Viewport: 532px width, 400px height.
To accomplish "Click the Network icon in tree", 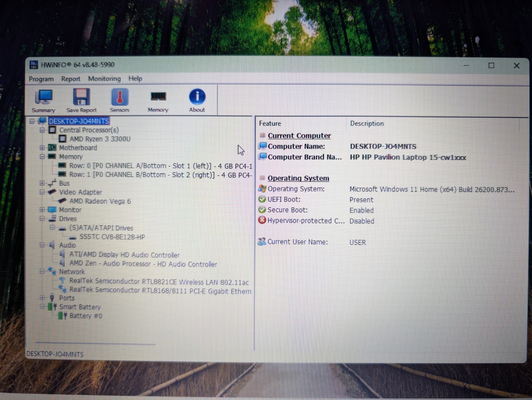I will (x=52, y=271).
